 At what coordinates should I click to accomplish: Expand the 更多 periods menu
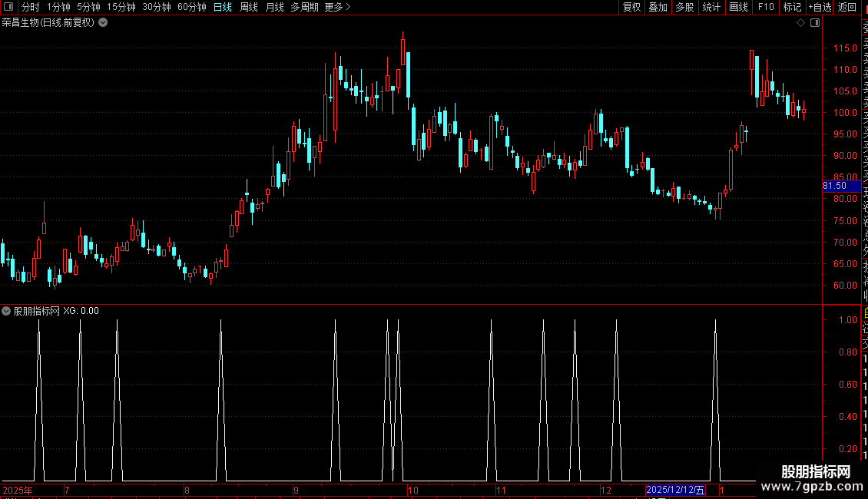(x=338, y=7)
